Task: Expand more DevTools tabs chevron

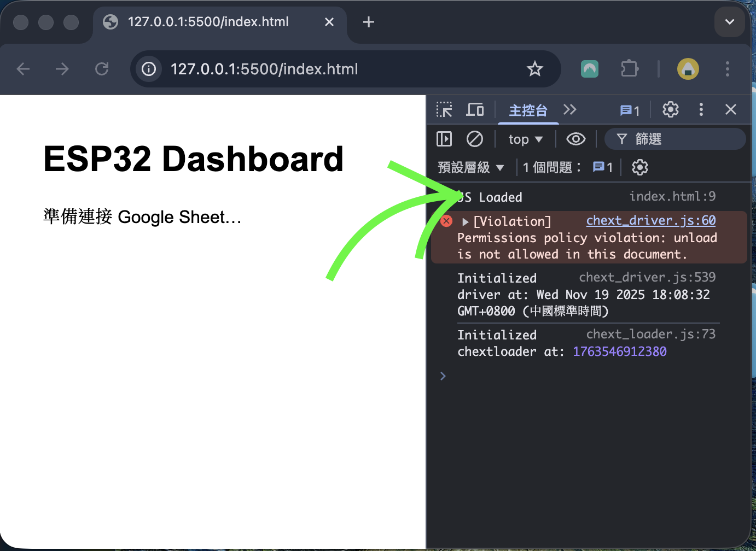Action: click(569, 110)
